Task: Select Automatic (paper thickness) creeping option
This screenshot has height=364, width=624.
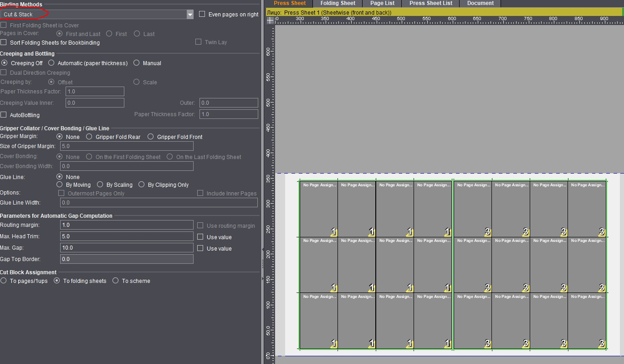Action: [51, 63]
